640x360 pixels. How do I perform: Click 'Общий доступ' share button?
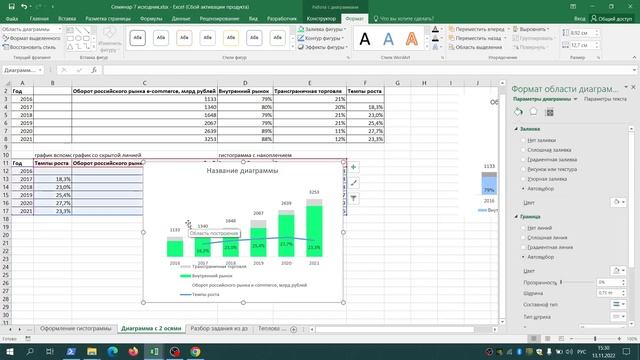point(611,18)
